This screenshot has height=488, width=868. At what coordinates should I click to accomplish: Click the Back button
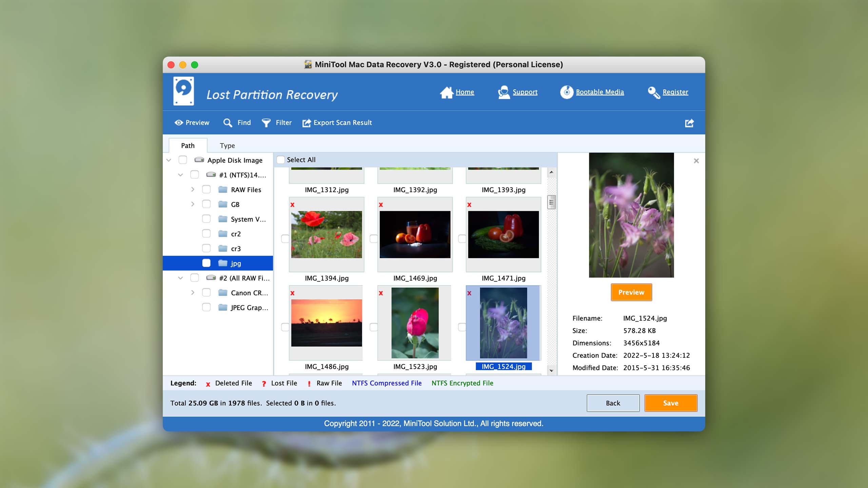[613, 403]
